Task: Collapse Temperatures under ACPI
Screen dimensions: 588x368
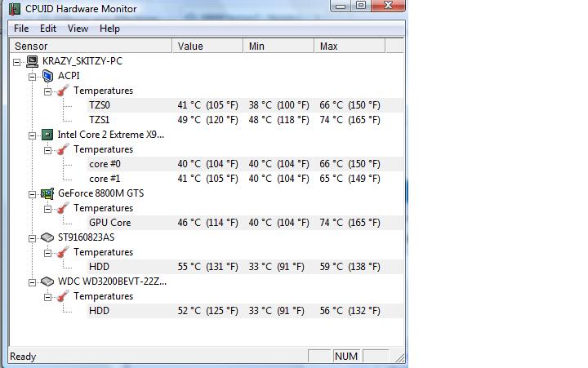Action: 47,91
